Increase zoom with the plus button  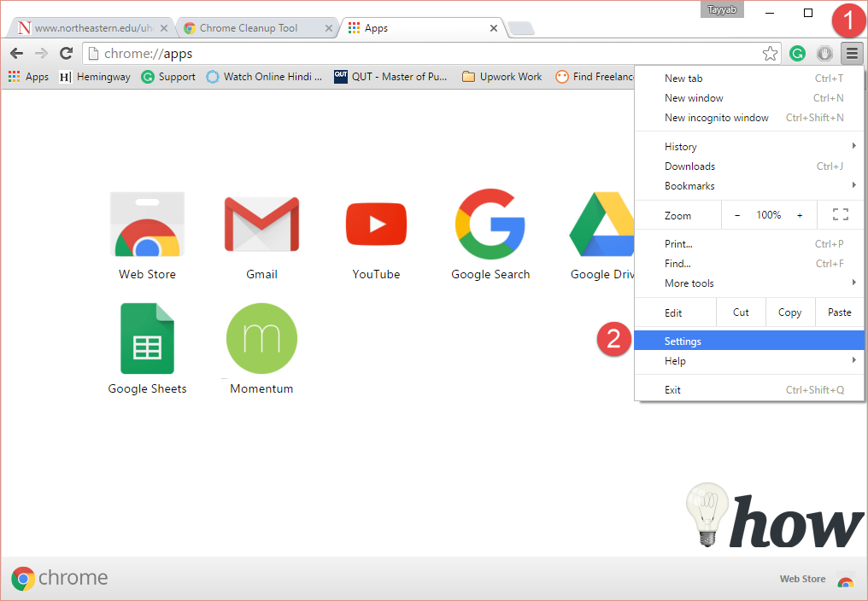(x=800, y=215)
